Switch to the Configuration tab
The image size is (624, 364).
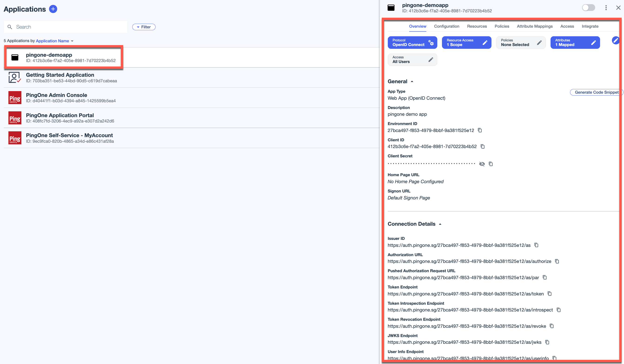coord(446,26)
